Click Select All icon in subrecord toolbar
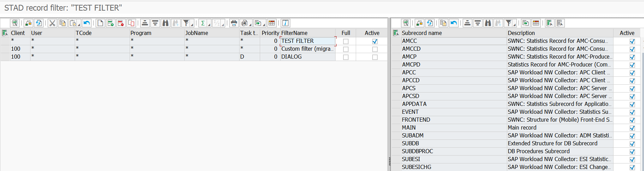This screenshot has width=644, height=171. tap(549, 23)
